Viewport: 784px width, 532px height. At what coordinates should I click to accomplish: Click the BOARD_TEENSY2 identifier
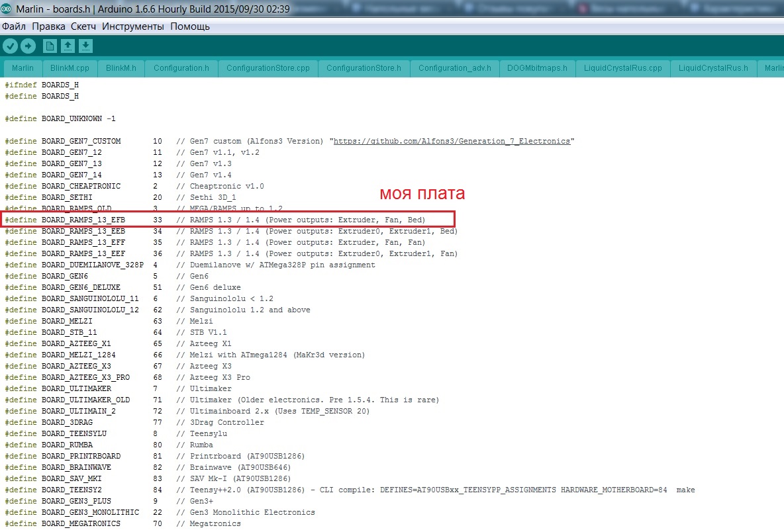72,490
